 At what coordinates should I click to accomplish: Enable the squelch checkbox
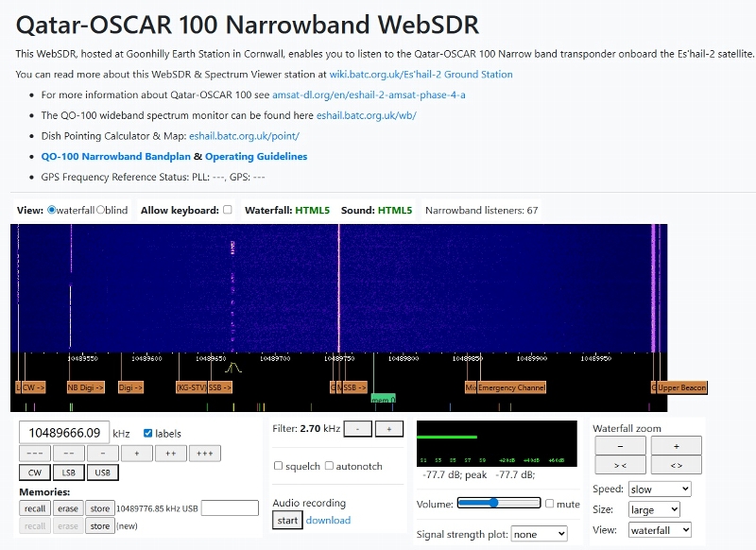coord(279,466)
